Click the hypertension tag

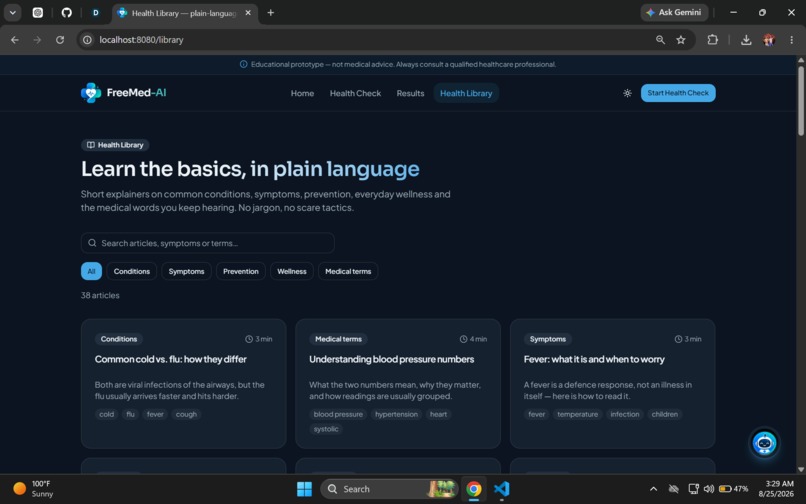point(396,414)
